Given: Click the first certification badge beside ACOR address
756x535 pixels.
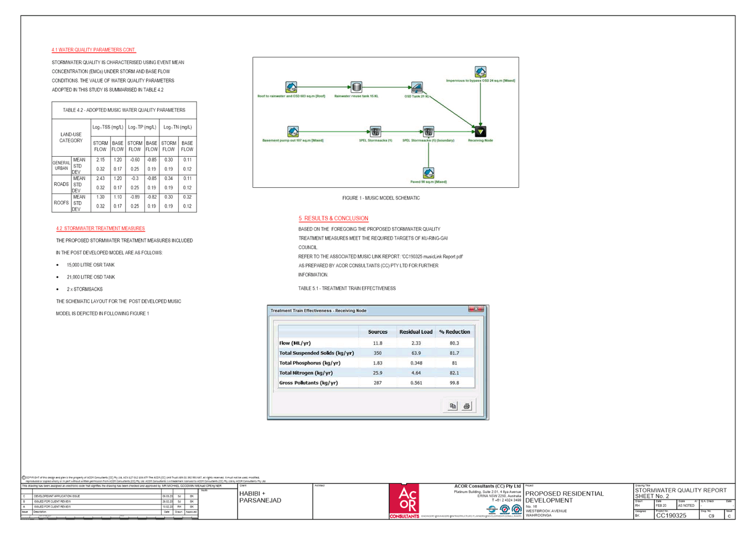Looking at the screenshot, I should coord(492,509).
